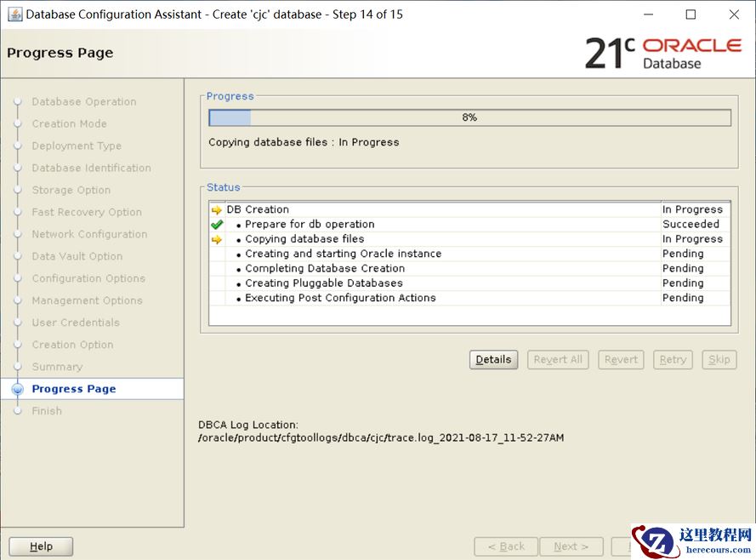
Task: Click the Oracle 21c Database logo
Action: (663, 53)
